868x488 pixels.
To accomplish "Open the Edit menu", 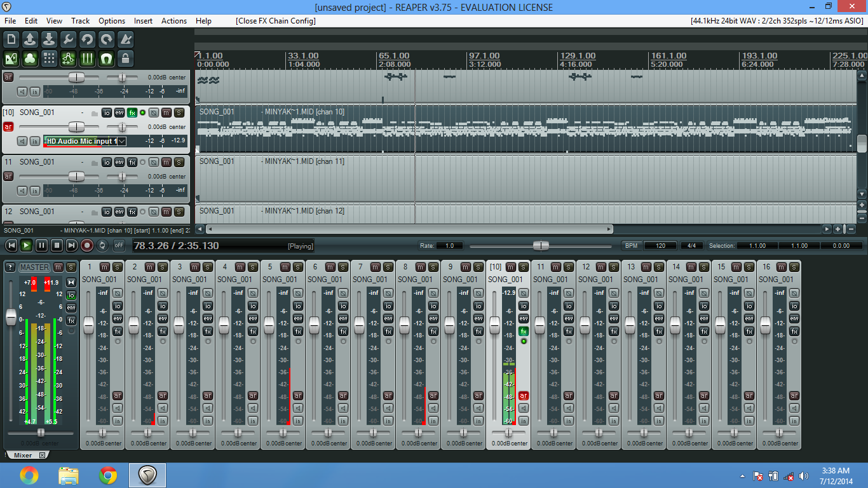I will pyautogui.click(x=31, y=20).
